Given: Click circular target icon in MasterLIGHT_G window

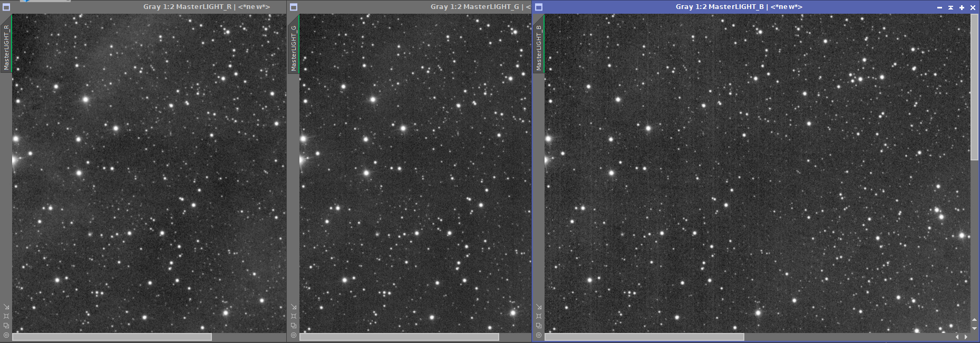Looking at the screenshot, I should (x=294, y=335).
